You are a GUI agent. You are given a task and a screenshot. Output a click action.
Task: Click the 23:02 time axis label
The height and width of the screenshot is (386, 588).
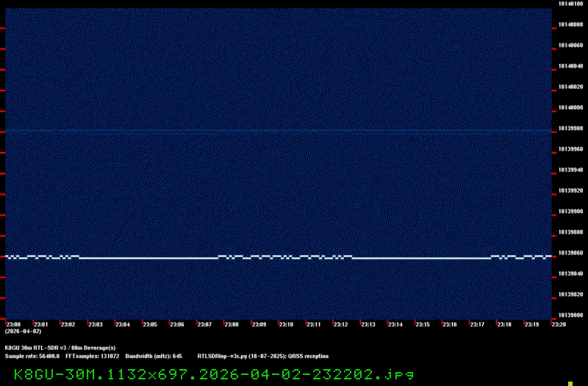pyautogui.click(x=68, y=324)
